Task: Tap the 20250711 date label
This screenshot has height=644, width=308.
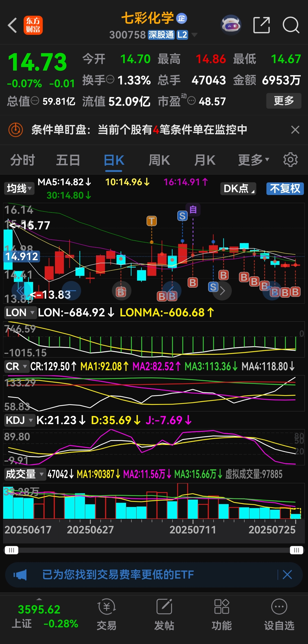Action: click(x=193, y=530)
